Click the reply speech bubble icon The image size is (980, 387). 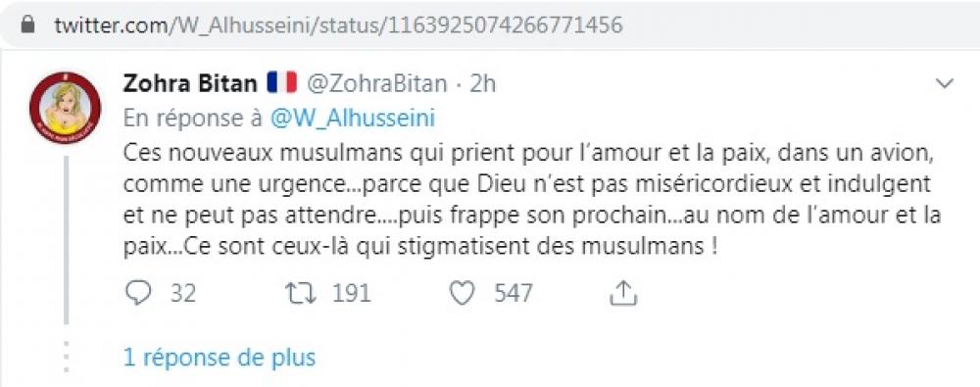(x=139, y=293)
